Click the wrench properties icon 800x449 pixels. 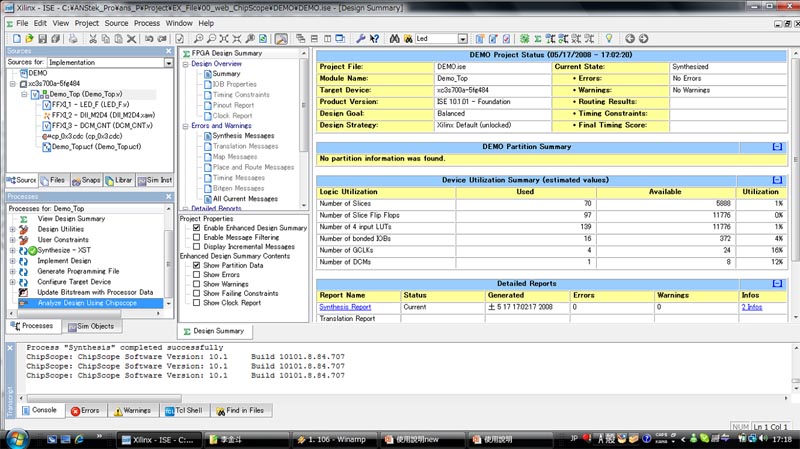(x=360, y=39)
